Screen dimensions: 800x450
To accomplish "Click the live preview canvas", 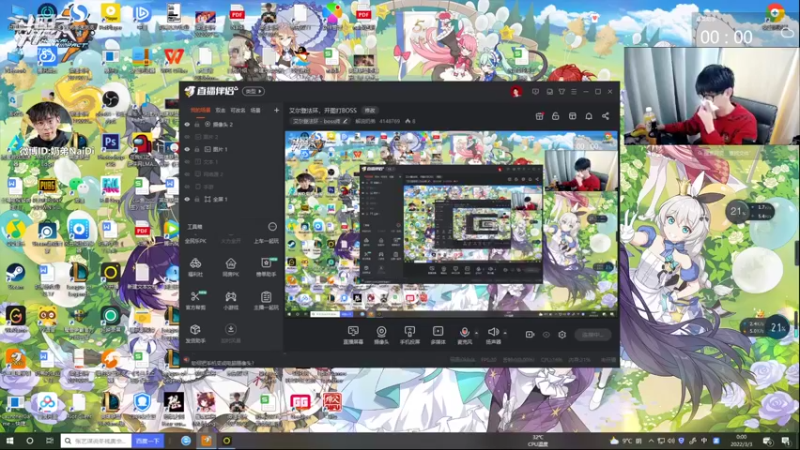I will point(451,224).
